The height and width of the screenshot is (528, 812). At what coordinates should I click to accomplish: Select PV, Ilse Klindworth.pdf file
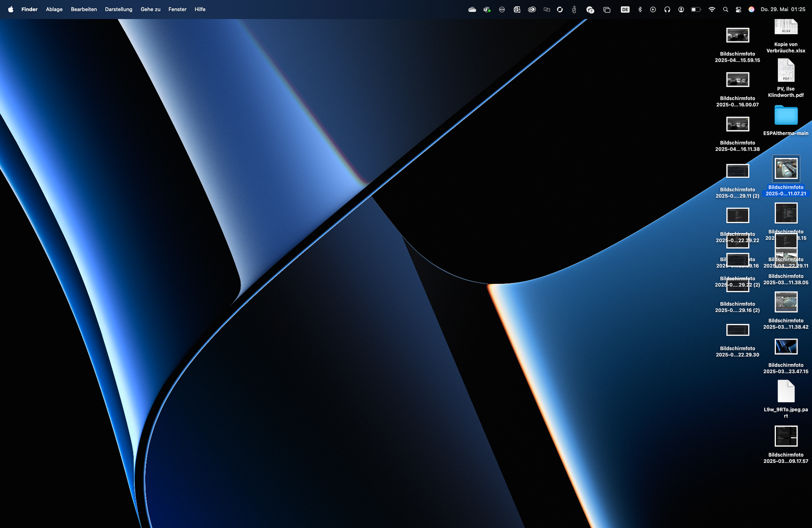786,71
